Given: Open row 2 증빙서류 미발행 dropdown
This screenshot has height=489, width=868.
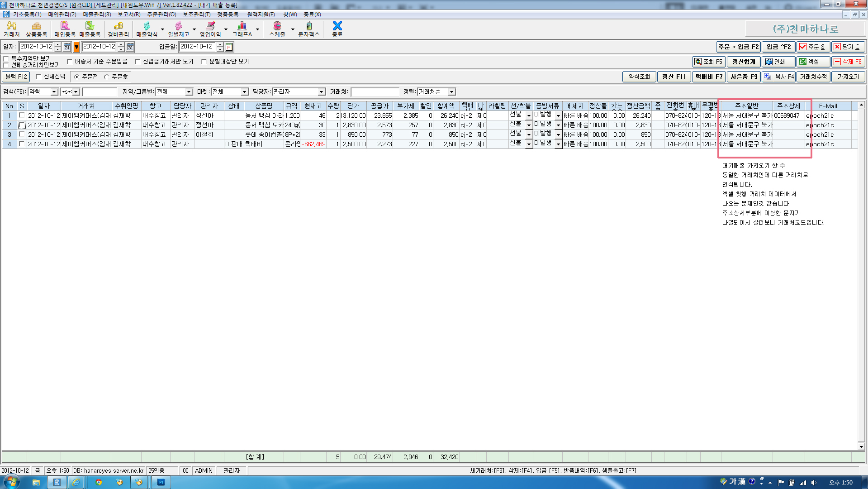Looking at the screenshot, I should 558,125.
